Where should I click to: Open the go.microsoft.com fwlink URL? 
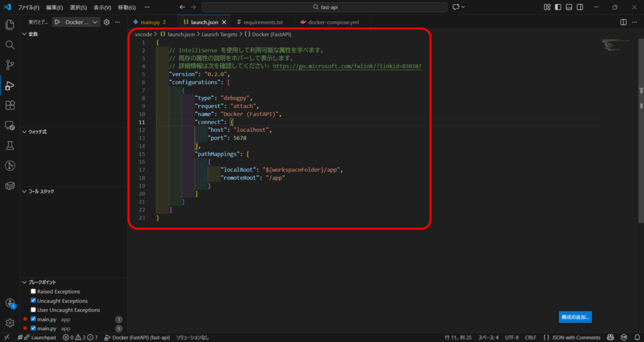347,66
